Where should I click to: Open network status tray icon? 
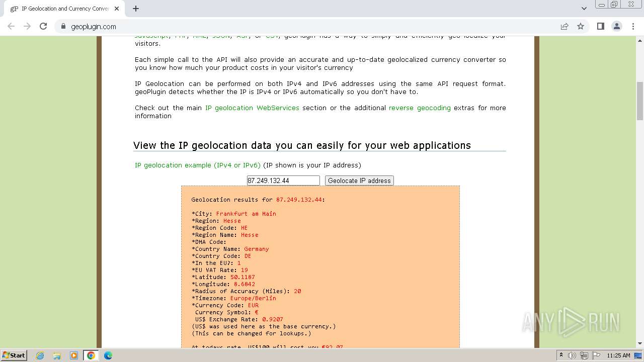click(584, 355)
